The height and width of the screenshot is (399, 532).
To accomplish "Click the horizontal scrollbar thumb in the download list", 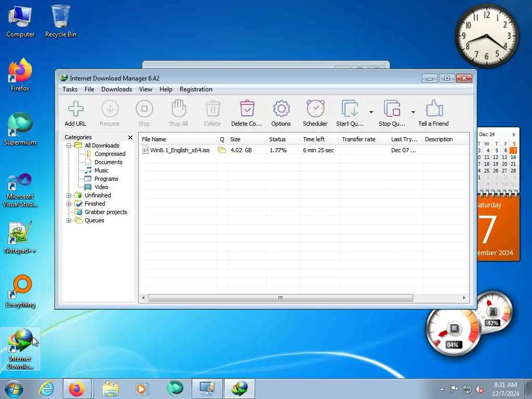I will coord(281,298).
